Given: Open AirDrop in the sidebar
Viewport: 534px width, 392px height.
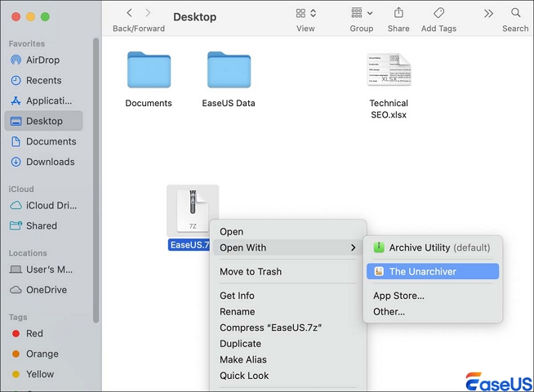Looking at the screenshot, I should (x=44, y=60).
